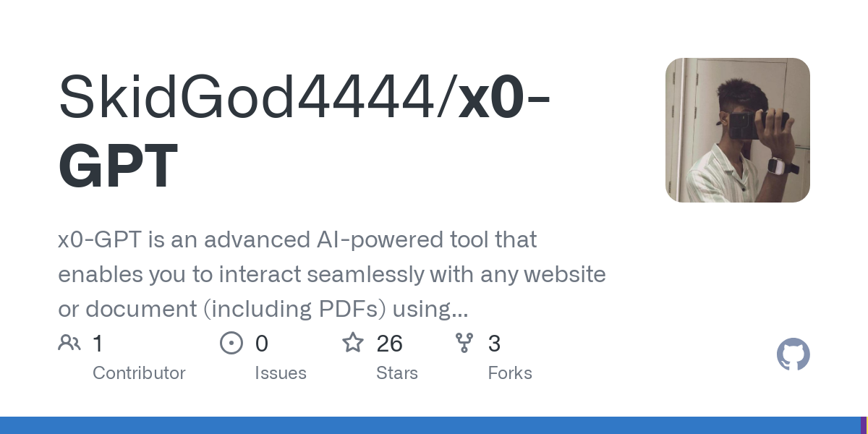This screenshot has height=434, width=868.
Task: Click the issues count number 0
Action: [x=262, y=344]
